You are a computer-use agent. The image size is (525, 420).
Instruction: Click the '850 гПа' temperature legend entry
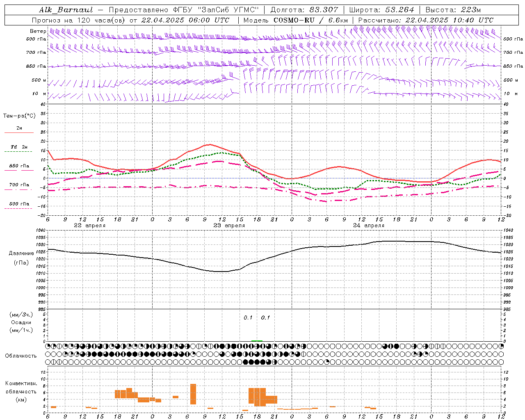click(19, 166)
